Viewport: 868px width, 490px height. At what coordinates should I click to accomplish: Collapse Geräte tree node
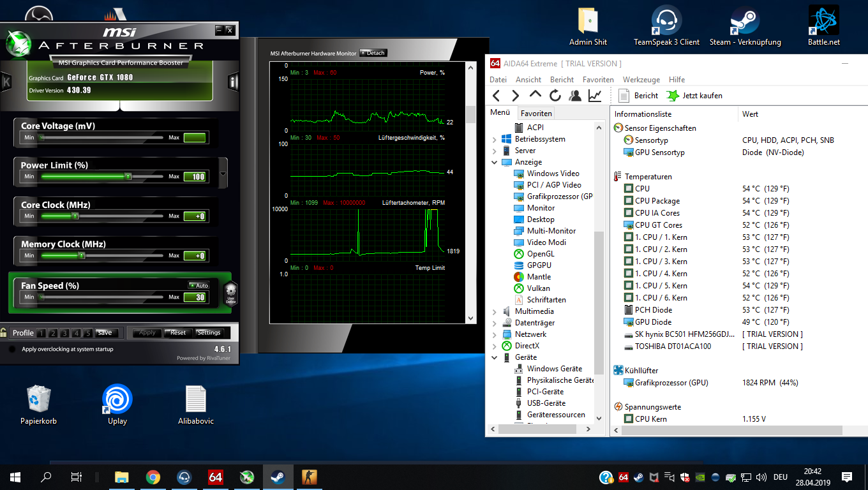pos(494,357)
